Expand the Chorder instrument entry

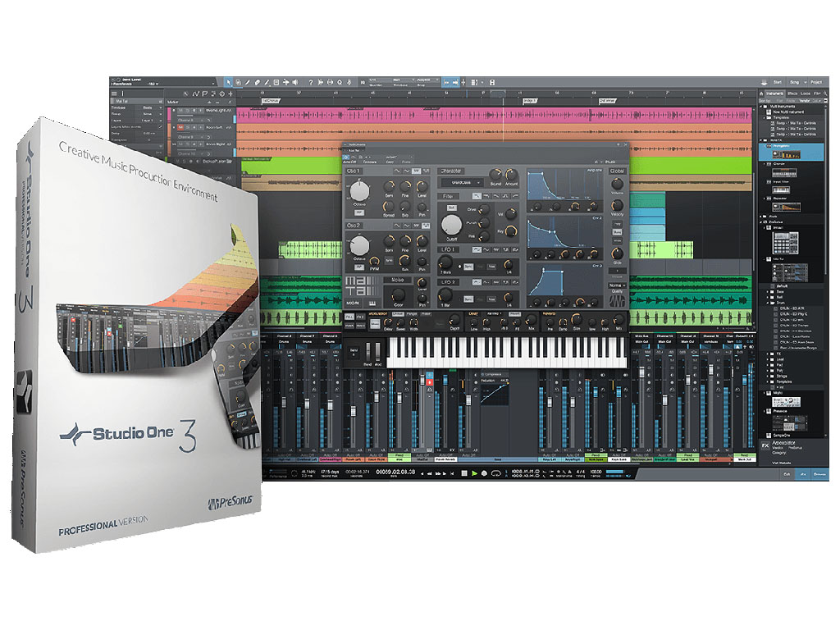(764, 164)
